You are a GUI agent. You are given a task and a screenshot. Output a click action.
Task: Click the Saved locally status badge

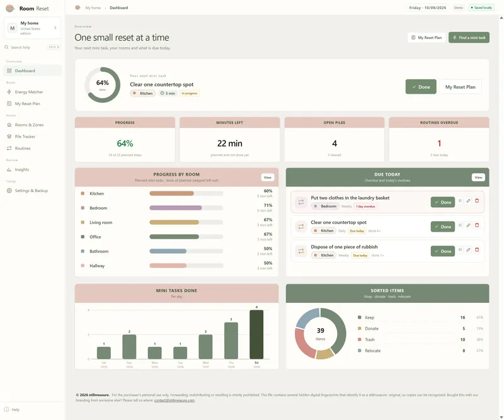point(481,8)
